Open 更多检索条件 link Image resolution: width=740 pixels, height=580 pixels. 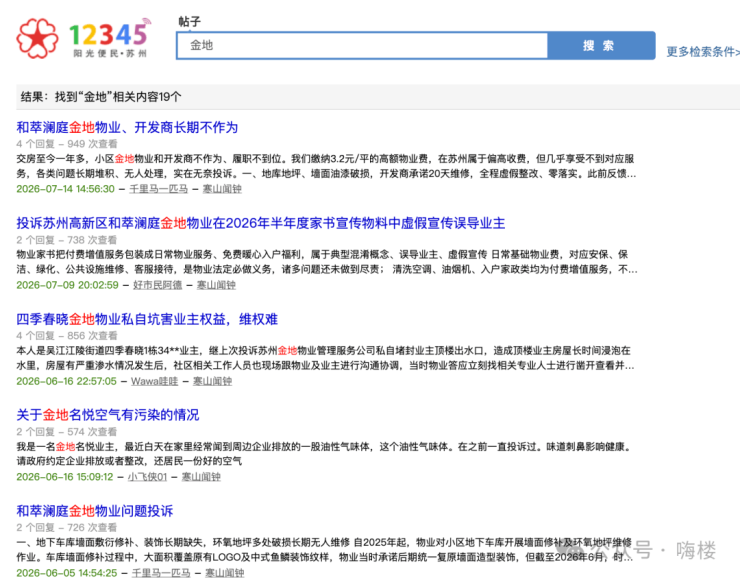point(703,51)
